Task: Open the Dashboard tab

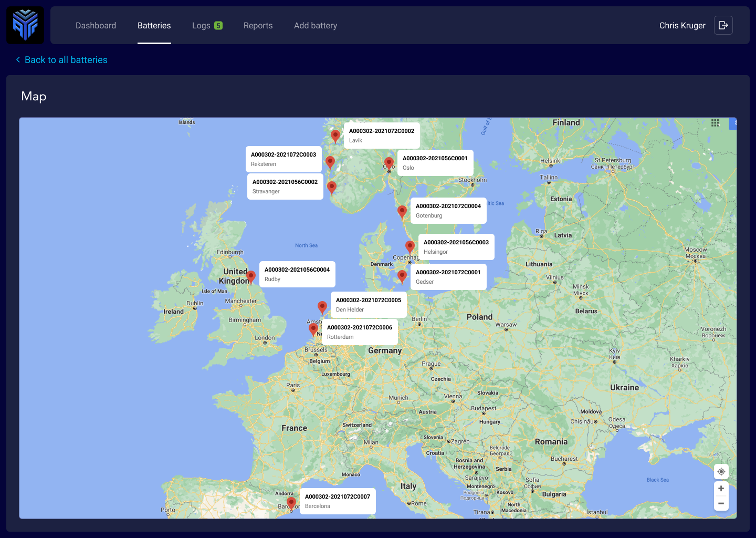Action: pyautogui.click(x=96, y=25)
